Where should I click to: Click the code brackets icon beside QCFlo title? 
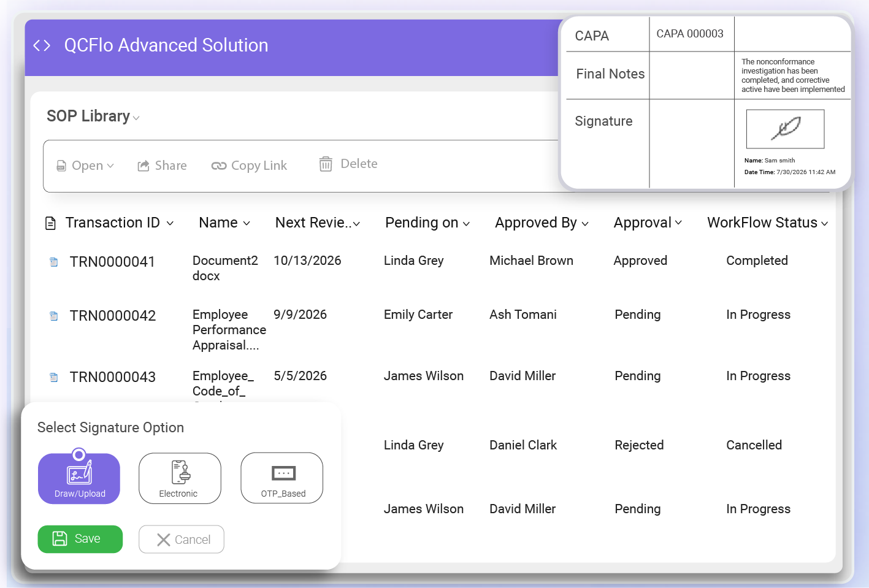[x=42, y=45]
